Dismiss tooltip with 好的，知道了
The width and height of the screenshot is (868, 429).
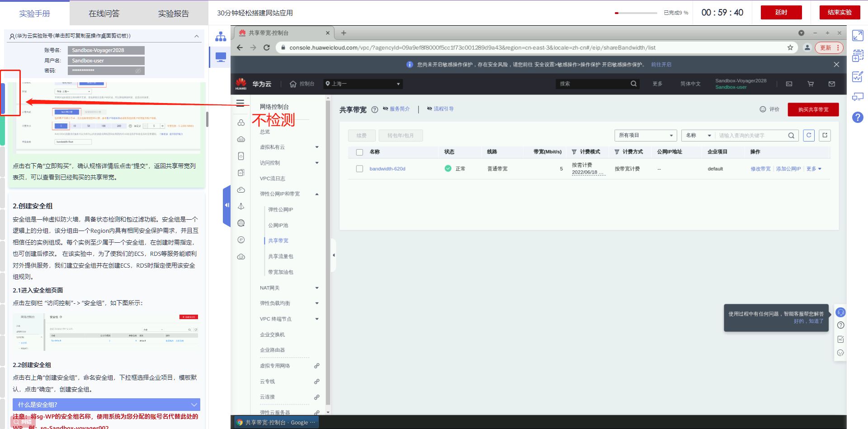(809, 321)
